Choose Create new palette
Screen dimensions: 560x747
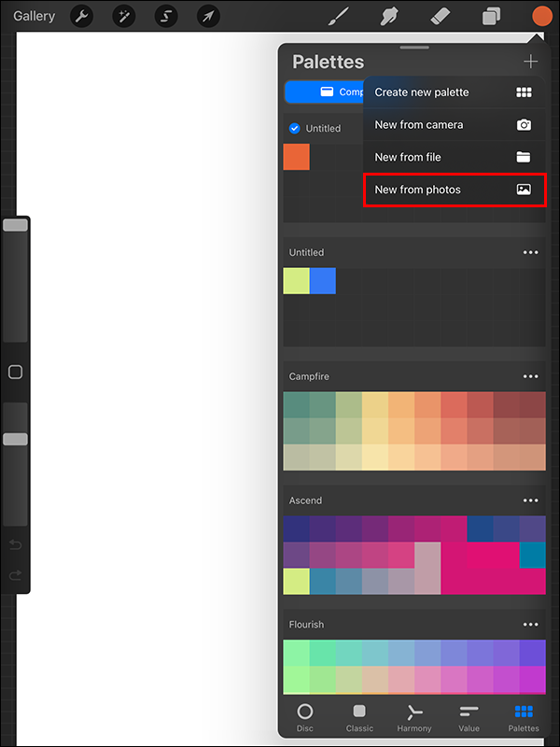pos(455,92)
